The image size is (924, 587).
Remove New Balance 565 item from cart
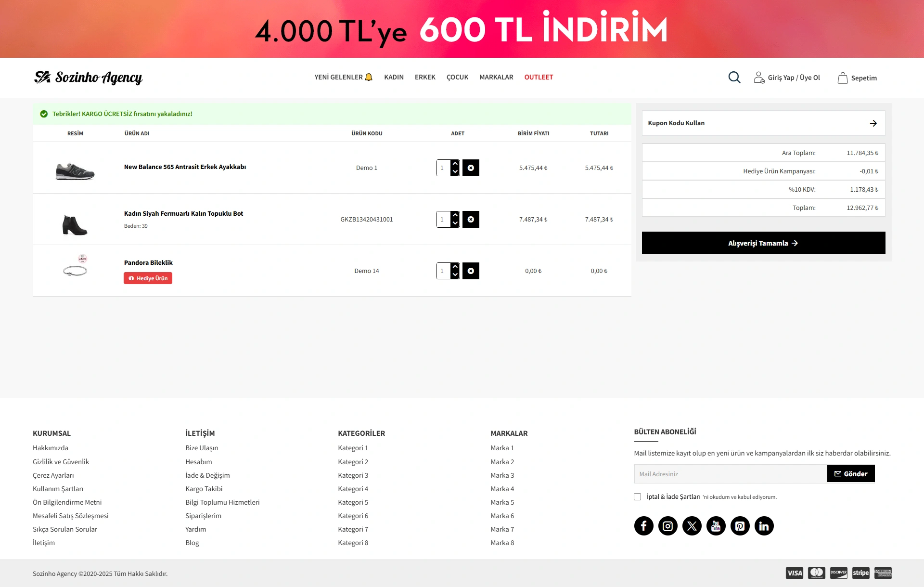tap(471, 168)
